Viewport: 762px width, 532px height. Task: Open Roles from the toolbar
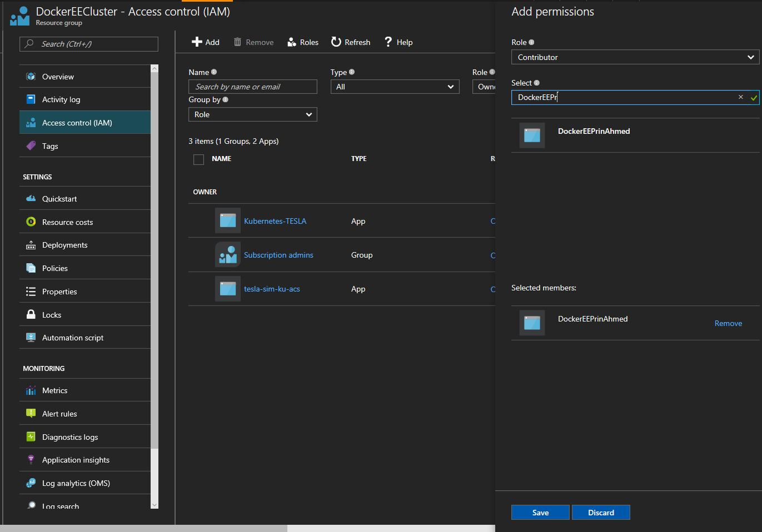tap(303, 42)
